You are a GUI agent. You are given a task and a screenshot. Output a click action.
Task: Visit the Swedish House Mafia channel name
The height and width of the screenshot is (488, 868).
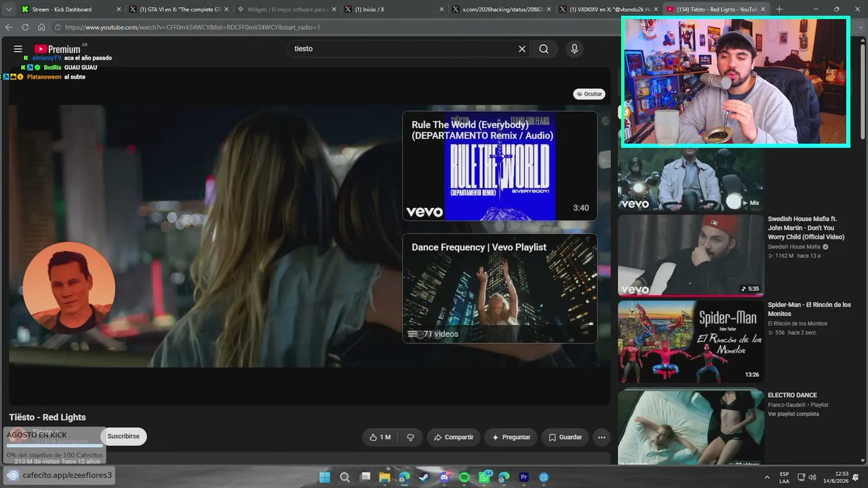[794, 247]
